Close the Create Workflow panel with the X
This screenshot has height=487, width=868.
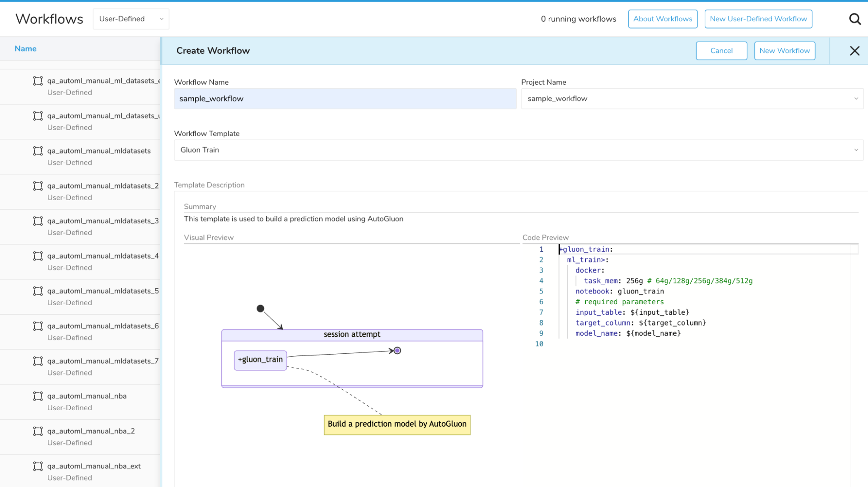point(854,51)
